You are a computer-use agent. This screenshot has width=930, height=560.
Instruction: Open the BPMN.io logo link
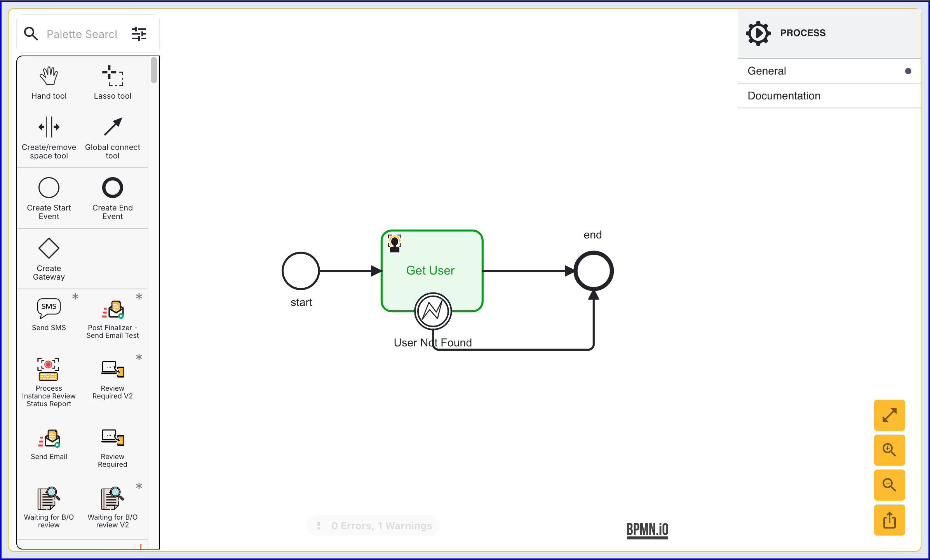[x=647, y=530]
